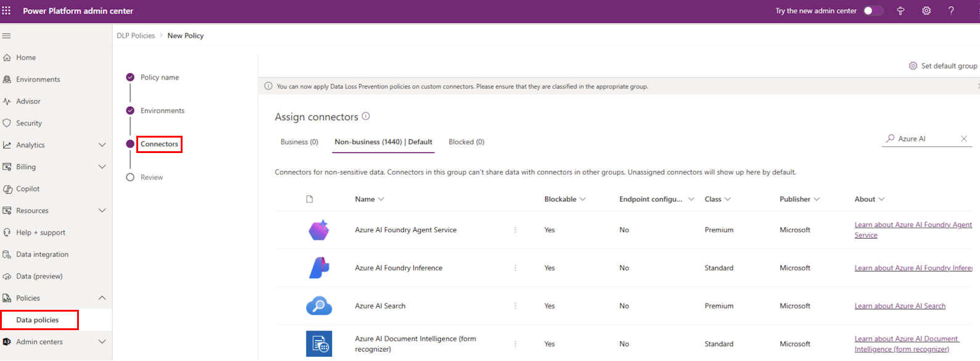
Task: Expand the Analytics navigation section
Action: [x=102, y=145]
